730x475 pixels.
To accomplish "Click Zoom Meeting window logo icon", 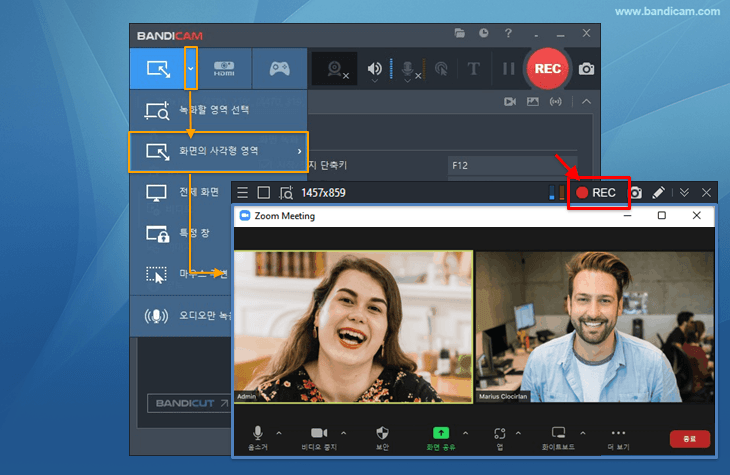I will tap(245, 216).
